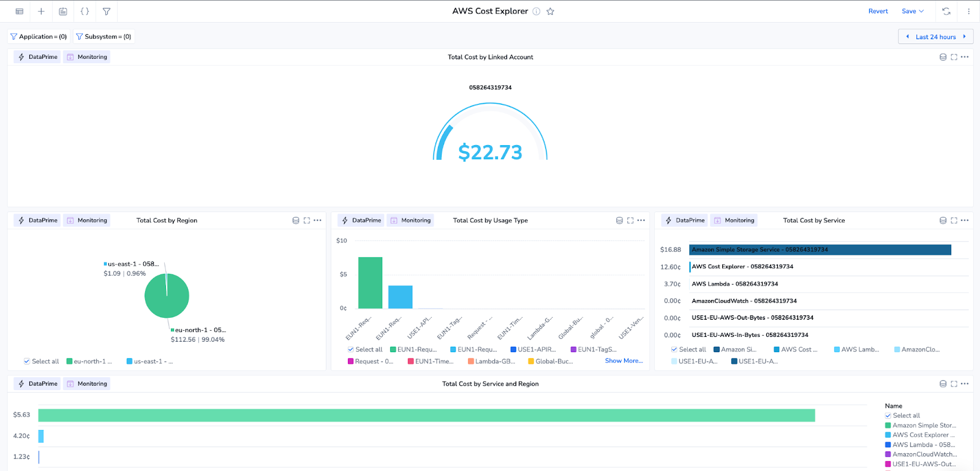Open the Application filter dropdown
The height and width of the screenshot is (471, 980).
click(x=39, y=37)
